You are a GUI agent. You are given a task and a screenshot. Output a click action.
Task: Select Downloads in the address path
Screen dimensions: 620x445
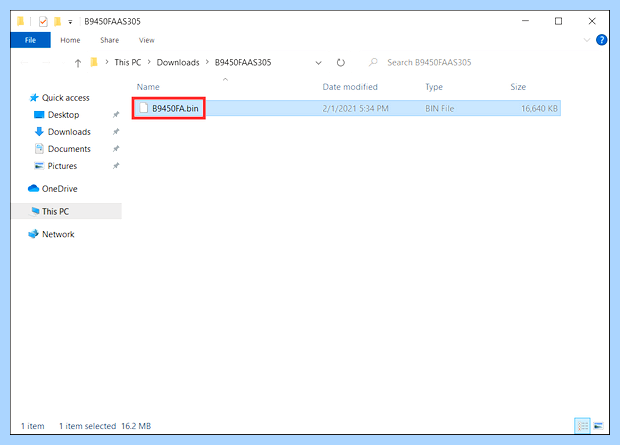coord(178,62)
